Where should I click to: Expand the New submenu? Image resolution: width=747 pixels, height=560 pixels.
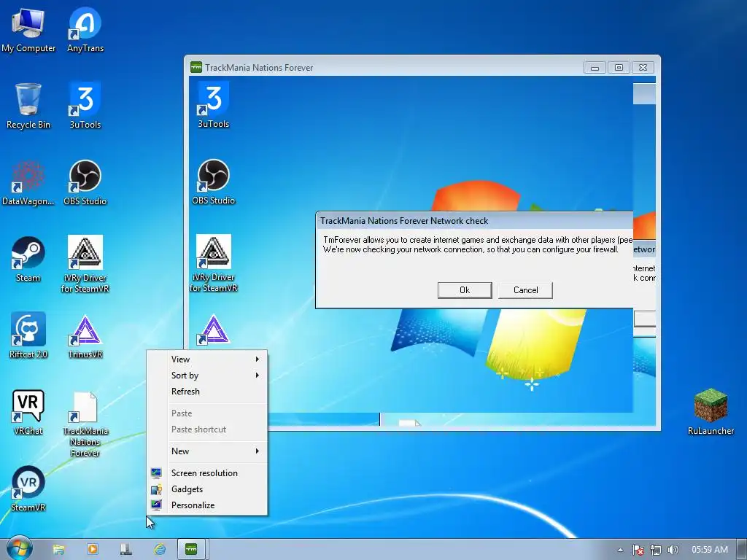[x=207, y=451]
